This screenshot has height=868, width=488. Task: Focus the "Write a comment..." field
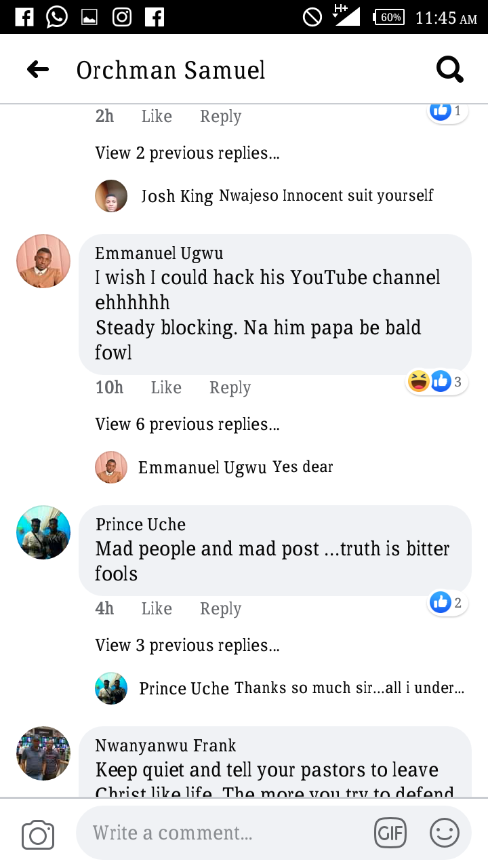point(224,833)
